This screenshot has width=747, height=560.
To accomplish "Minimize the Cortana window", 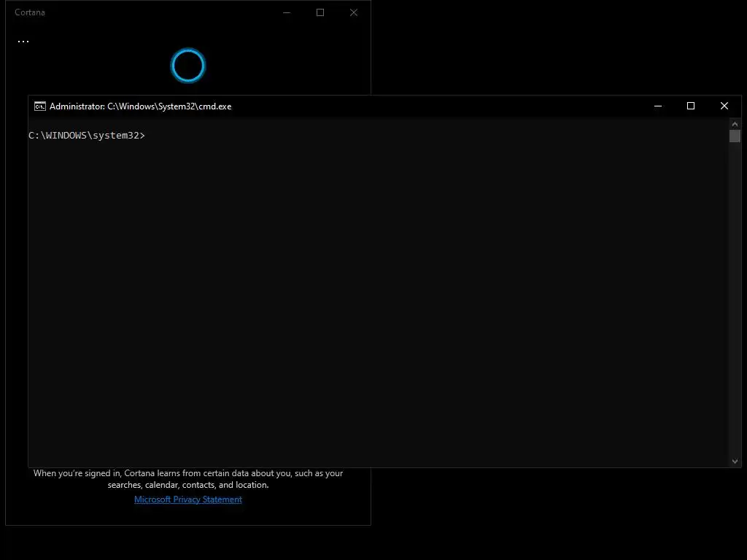I will 287,12.
